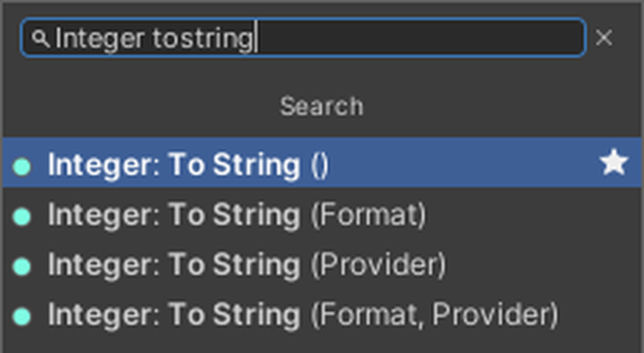Click teal dot beside To String (Provider)

tap(22, 267)
